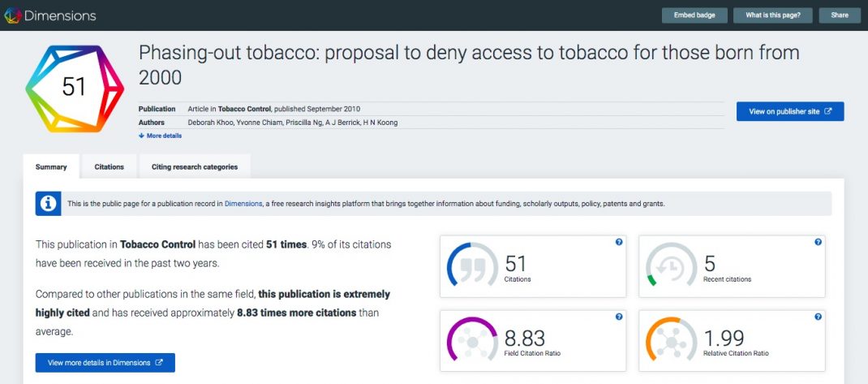Click the Dimensions logo in the header
The width and height of the screenshot is (868, 384).
pyautogui.click(x=49, y=15)
